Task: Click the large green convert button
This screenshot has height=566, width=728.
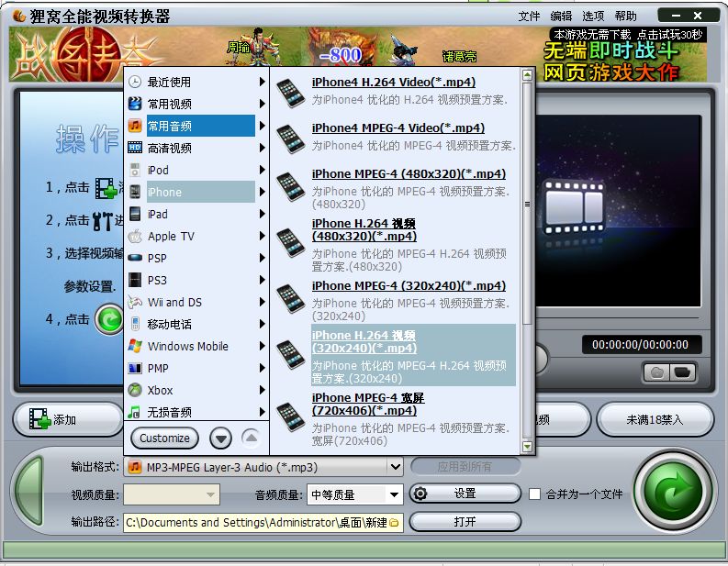Action: (x=673, y=493)
